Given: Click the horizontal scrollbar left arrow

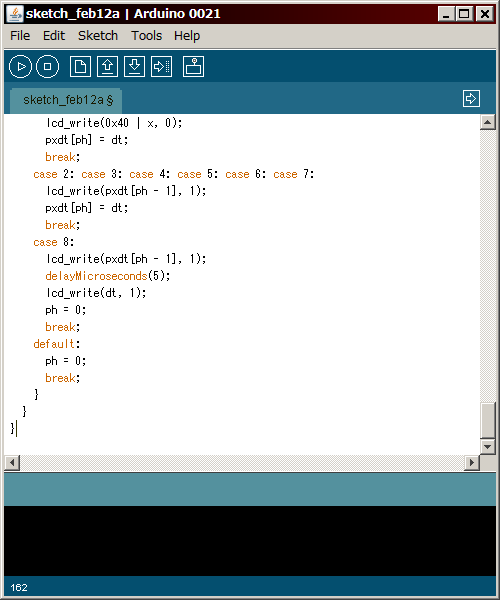Looking at the screenshot, I should pos(12,463).
